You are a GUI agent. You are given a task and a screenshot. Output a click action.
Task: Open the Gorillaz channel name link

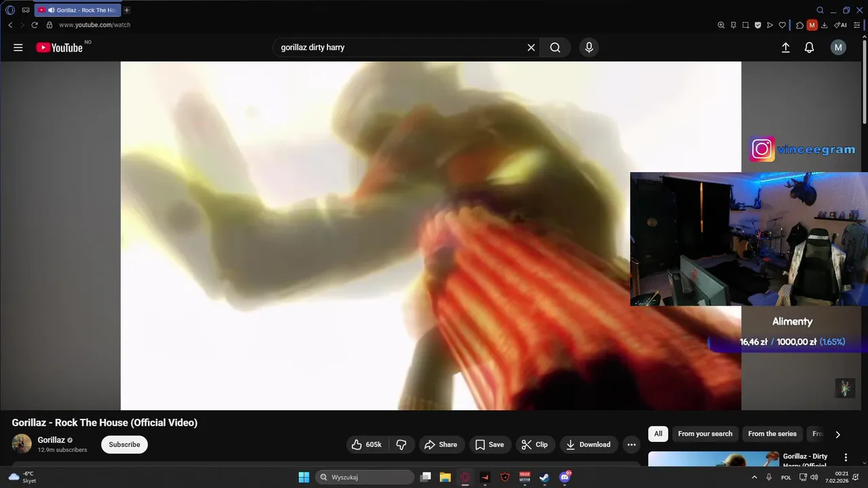(x=51, y=440)
